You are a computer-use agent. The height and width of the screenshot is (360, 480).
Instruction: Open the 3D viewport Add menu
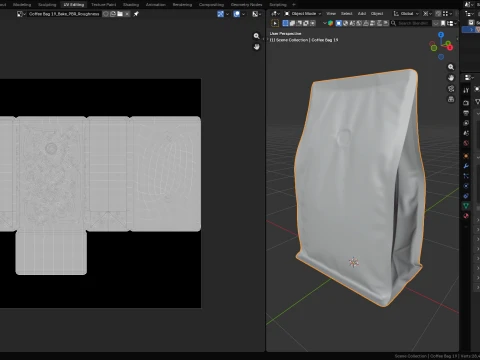point(362,14)
